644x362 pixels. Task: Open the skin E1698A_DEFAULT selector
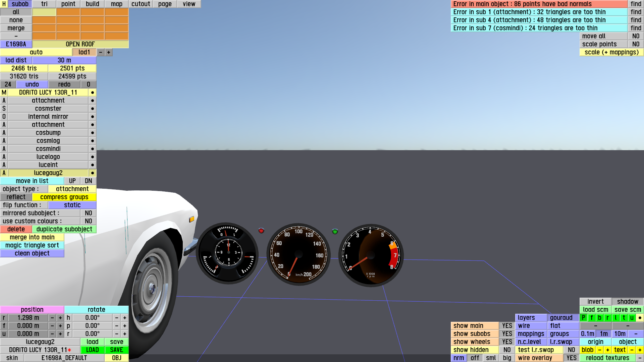pyautogui.click(x=64, y=358)
